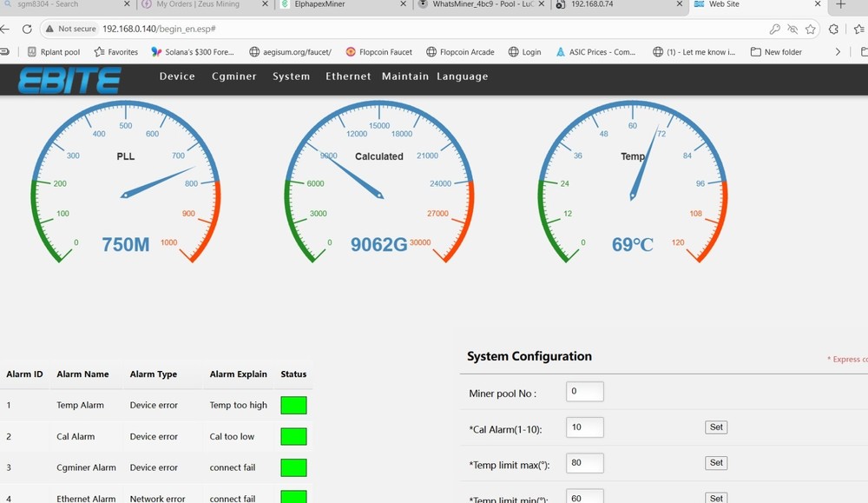868x503 pixels.
Task: Click Set beside Cal Alarm
Action: click(716, 427)
